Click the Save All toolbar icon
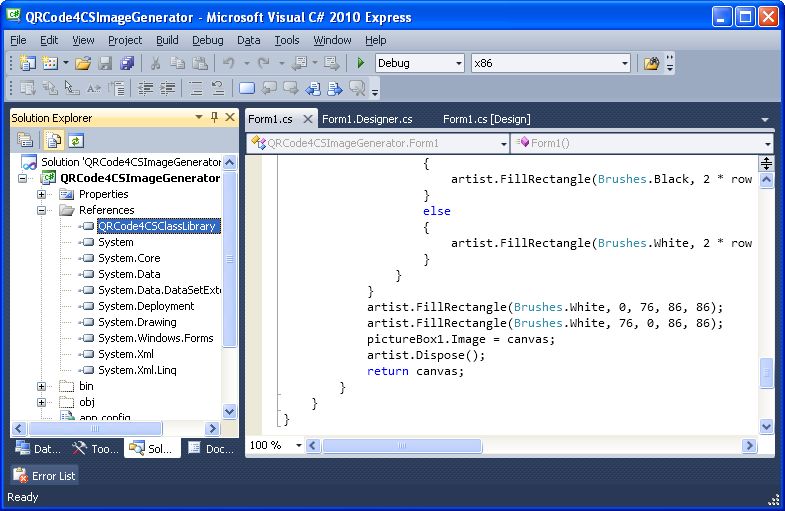Screen dimensions: 785x511 [x=127, y=63]
